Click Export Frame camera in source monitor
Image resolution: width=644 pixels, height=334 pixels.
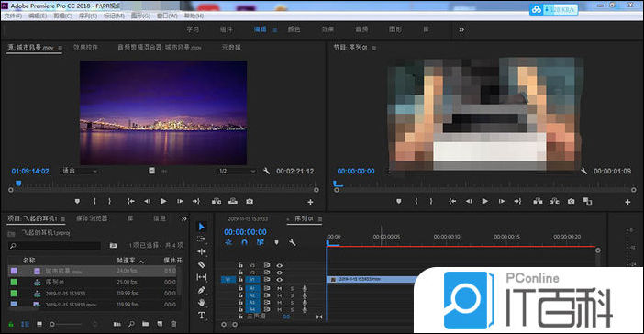[x=250, y=201]
